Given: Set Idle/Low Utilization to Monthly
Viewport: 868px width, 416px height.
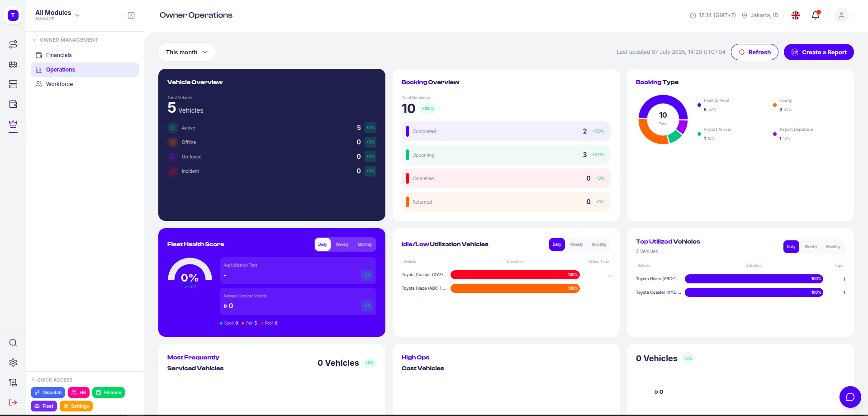Looking at the screenshot, I should coord(598,244).
